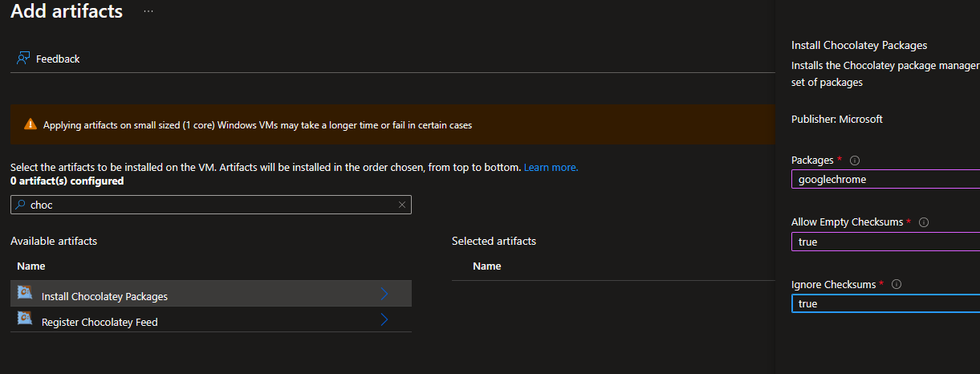Image resolution: width=980 pixels, height=374 pixels.
Task: Expand Register Chocolatey Feed with its chevron
Action: pos(384,320)
